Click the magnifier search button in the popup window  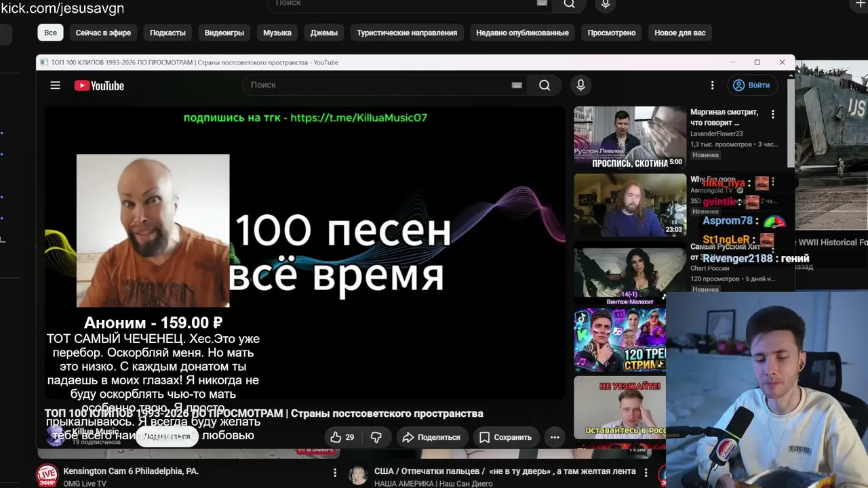[545, 85]
